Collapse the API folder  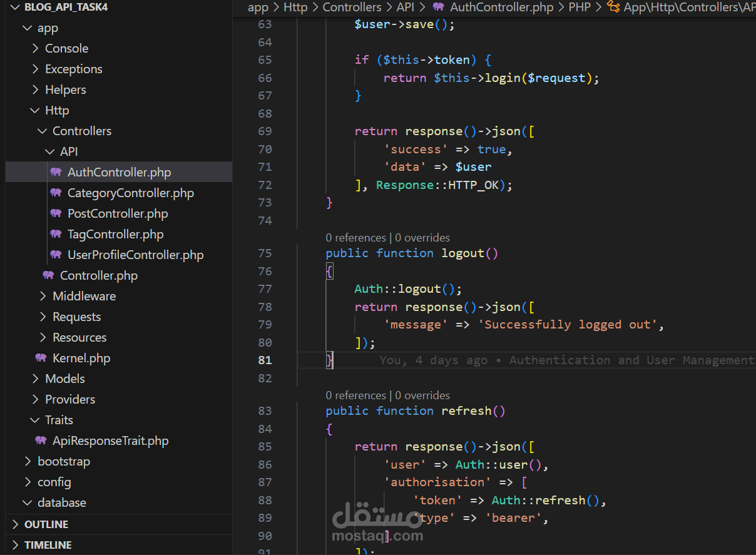click(49, 151)
